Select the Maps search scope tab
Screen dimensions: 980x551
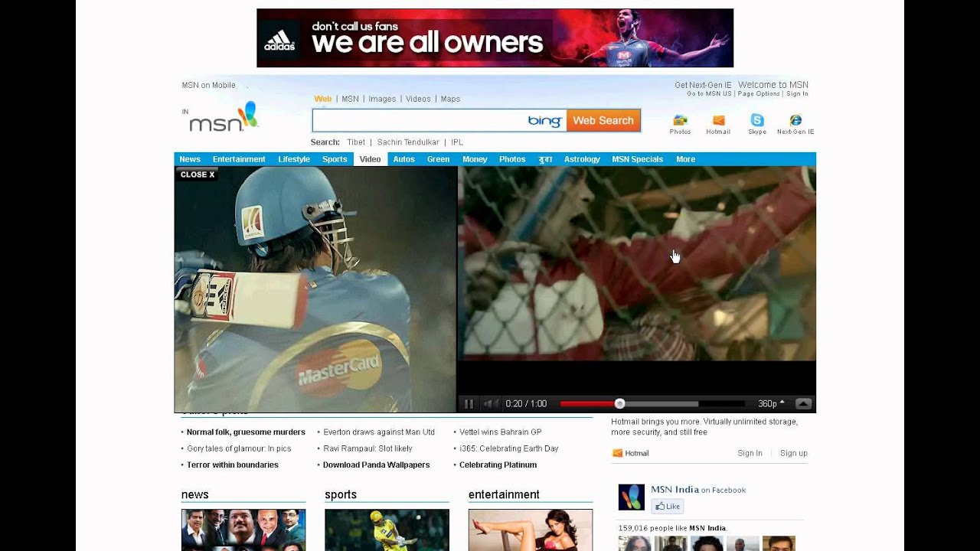coord(450,99)
